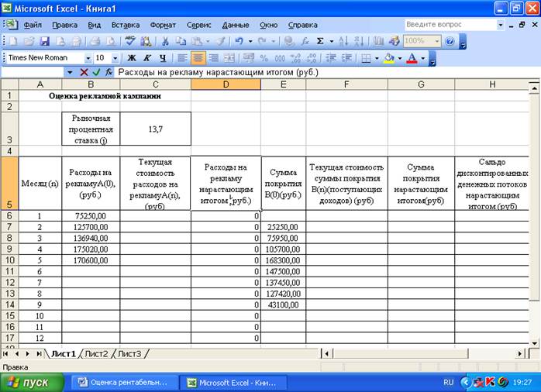Click the Currency format icon
Screen dimensions: 541x392
(249, 58)
